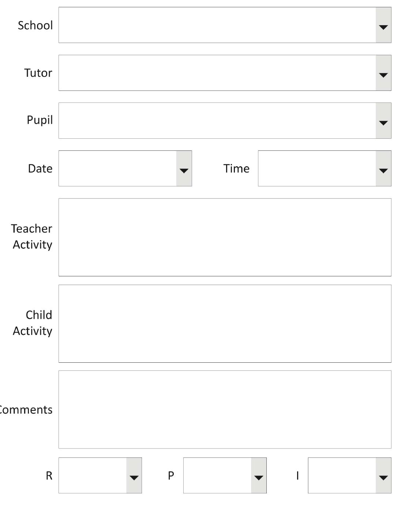420x515 pixels.
Task: Focus the R combo box text field
Action: pos(93,475)
